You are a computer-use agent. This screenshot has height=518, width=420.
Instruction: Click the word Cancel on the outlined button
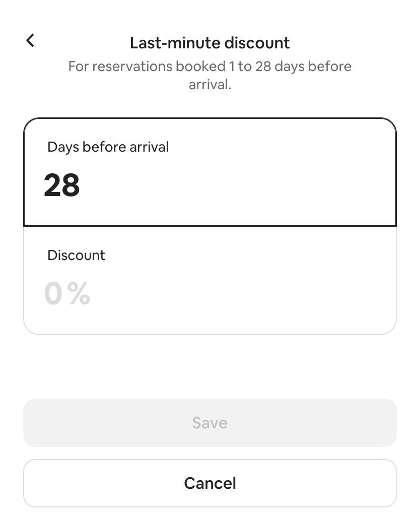[x=210, y=483]
